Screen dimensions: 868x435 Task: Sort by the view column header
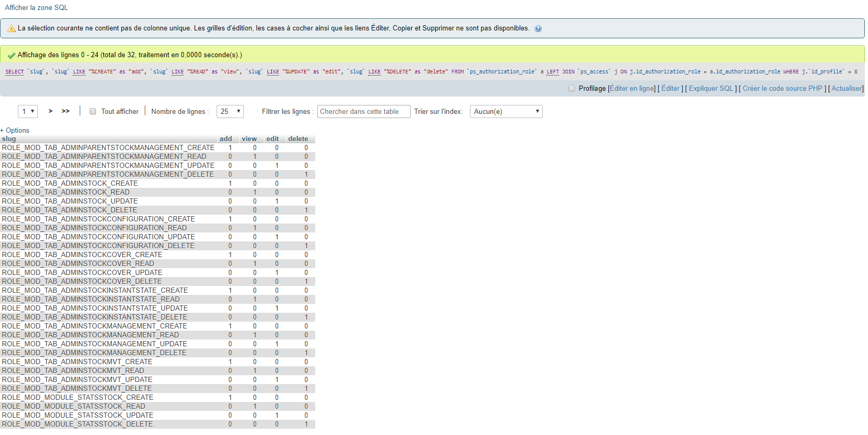[x=249, y=139]
